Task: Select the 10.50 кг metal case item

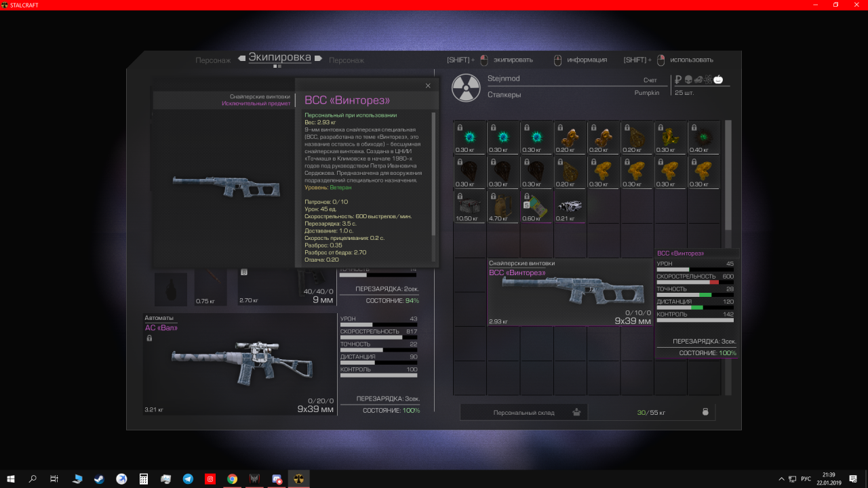Action: (470, 206)
